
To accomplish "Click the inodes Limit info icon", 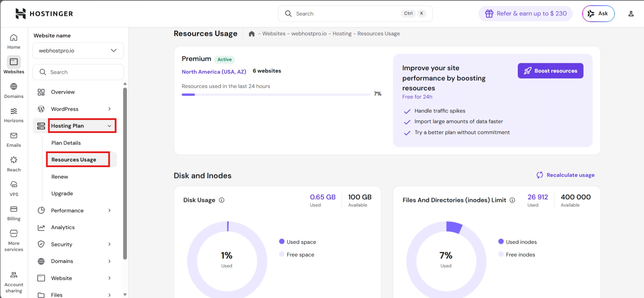I will point(512,200).
